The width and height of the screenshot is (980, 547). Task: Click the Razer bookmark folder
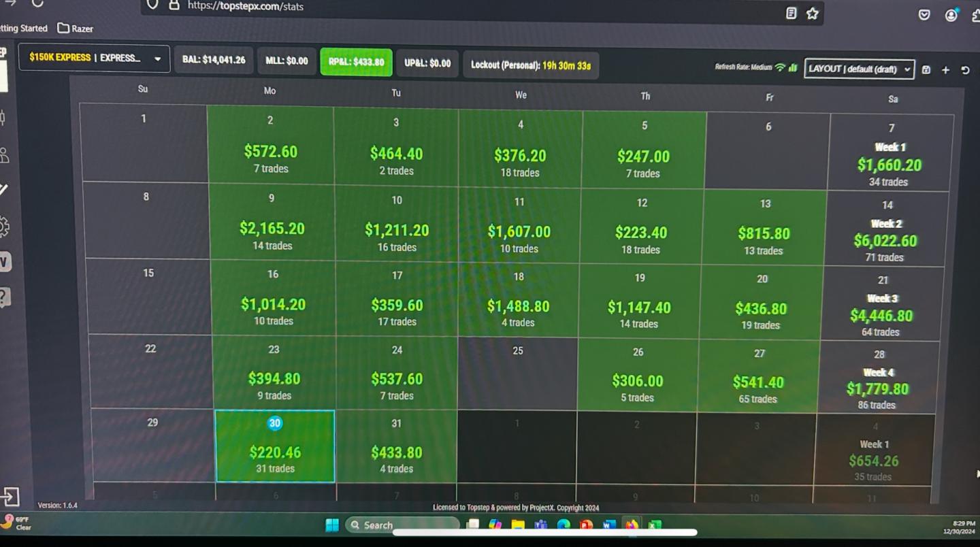[x=76, y=29]
